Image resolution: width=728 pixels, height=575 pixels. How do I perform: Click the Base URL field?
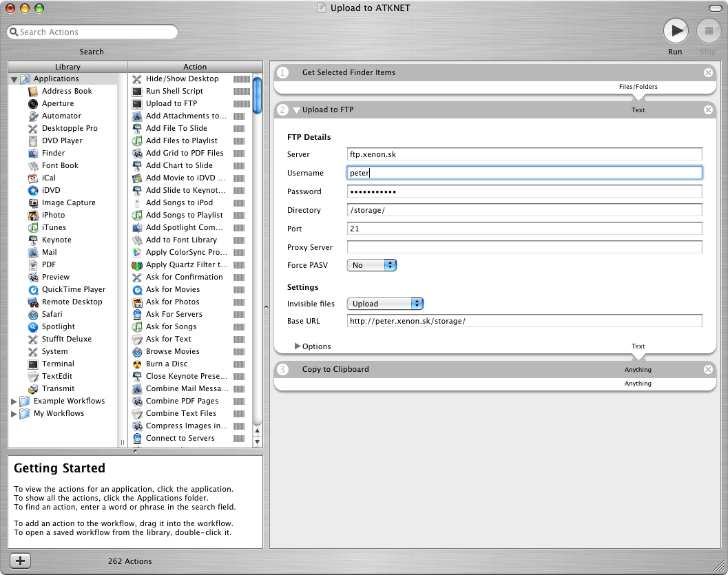pos(524,321)
